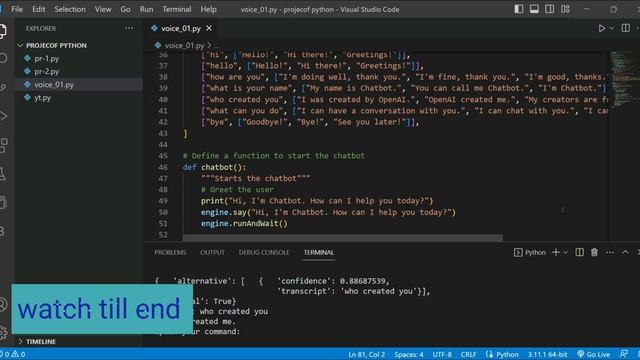Viewport: 640px width, 360px height.
Task: Kill terminal with trash icon
Action: [x=594, y=252]
